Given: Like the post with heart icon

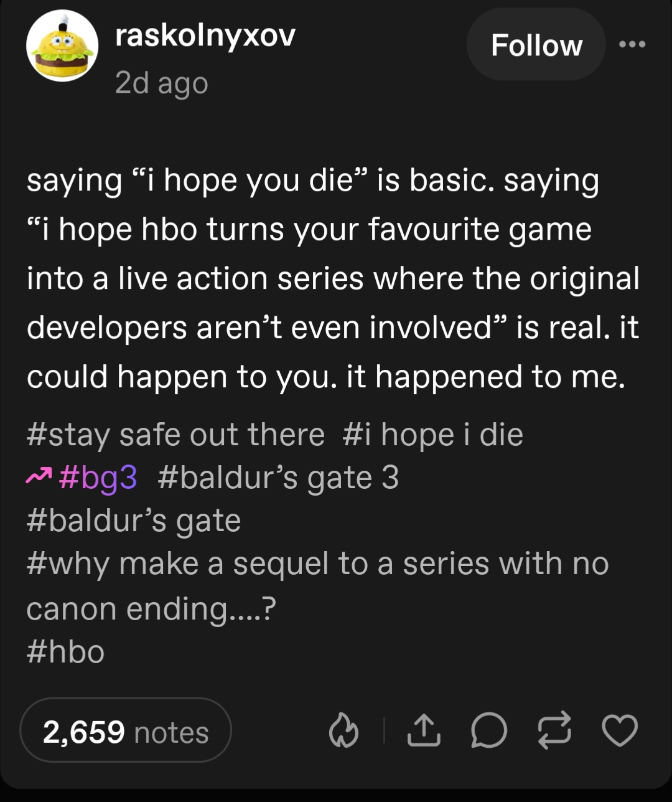Looking at the screenshot, I should [x=621, y=730].
